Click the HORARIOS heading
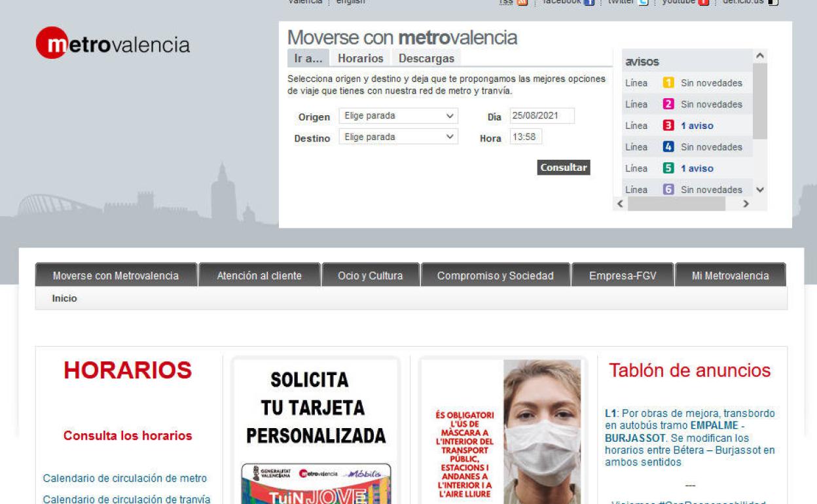Viewport: 817px width, 504px height. point(128,370)
